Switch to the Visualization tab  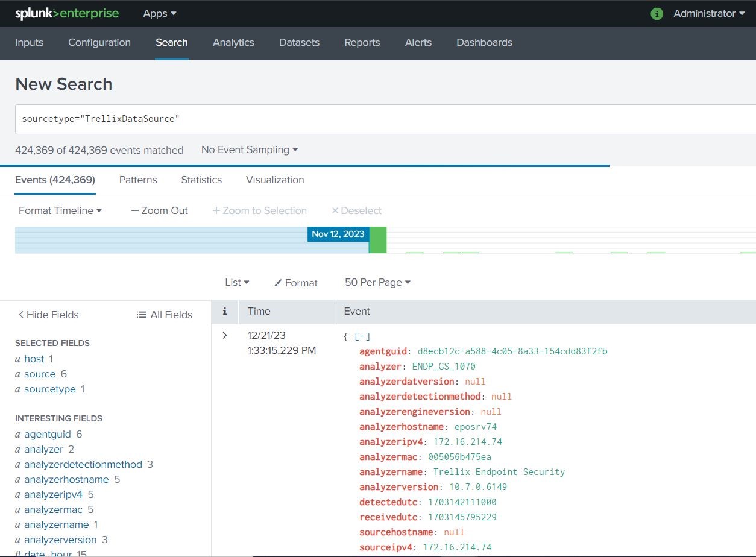(x=275, y=180)
